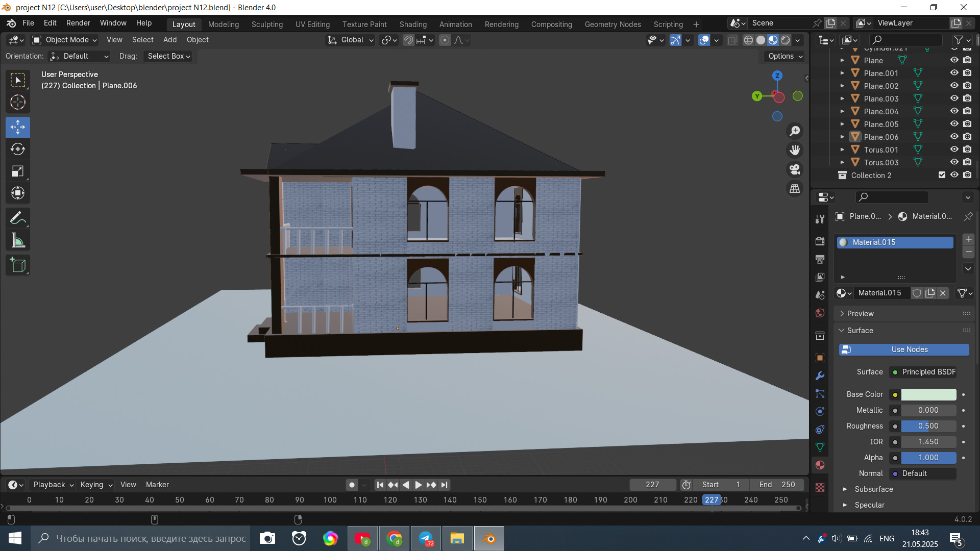Open the Orientation Default dropdown
The image size is (980, 551).
pyautogui.click(x=80, y=56)
